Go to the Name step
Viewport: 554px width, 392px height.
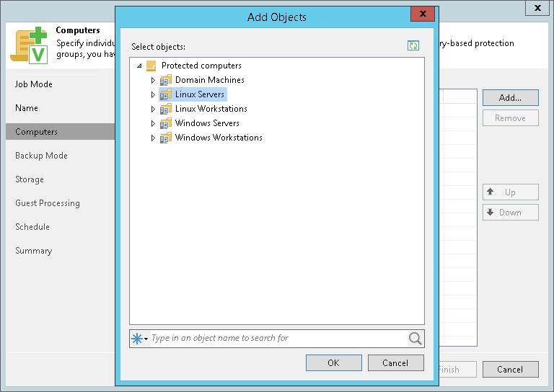27,108
